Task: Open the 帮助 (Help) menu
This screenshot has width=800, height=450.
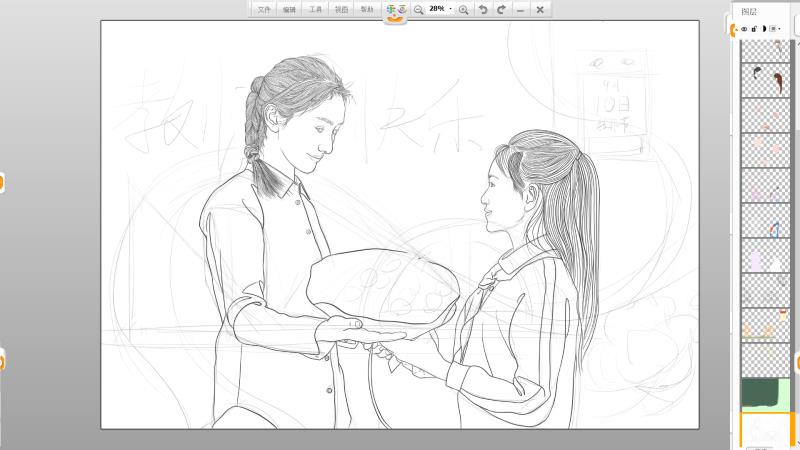Action: coord(368,9)
